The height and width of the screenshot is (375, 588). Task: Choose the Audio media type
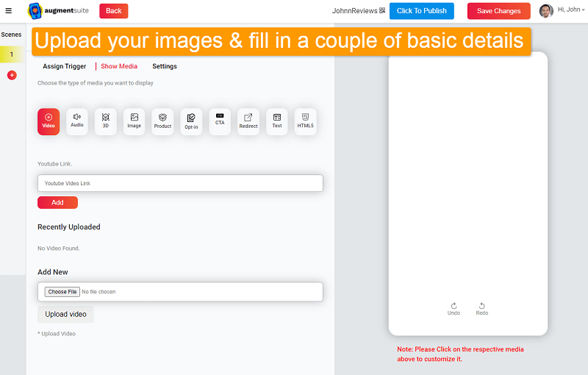[x=77, y=121]
